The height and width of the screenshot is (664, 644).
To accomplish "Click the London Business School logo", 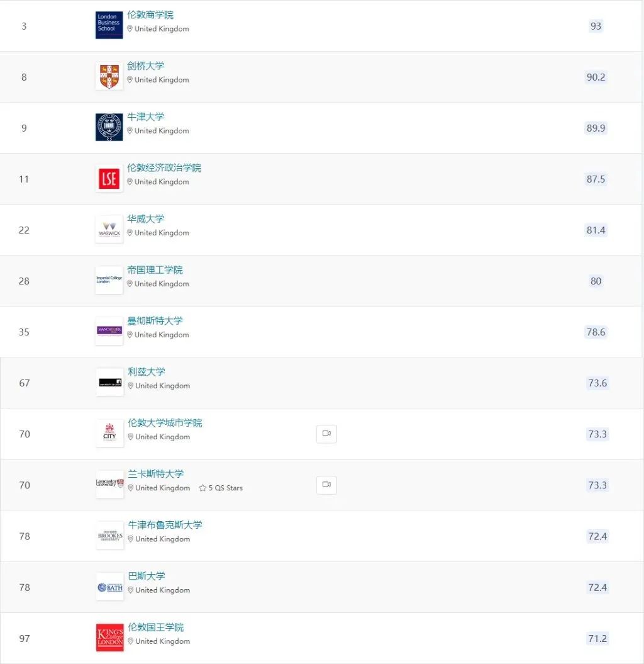I will coord(109,25).
